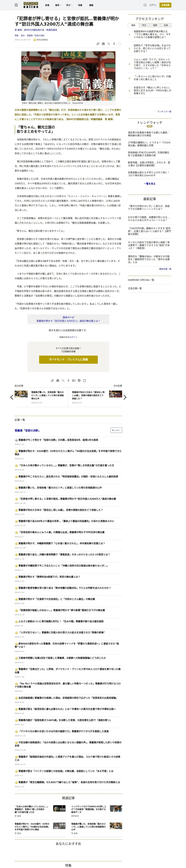
Task: Open the 広告企画一覧 link
Action: coord(135,288)
